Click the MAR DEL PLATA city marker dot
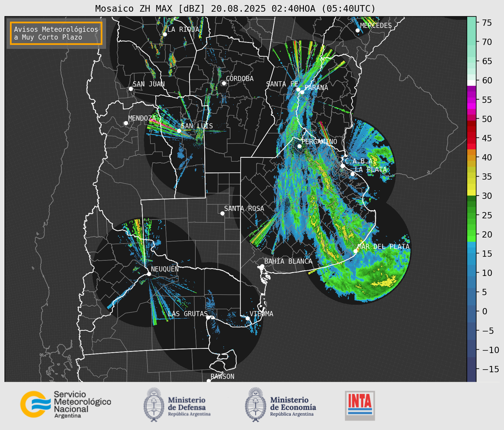504x430 pixels. [355, 251]
